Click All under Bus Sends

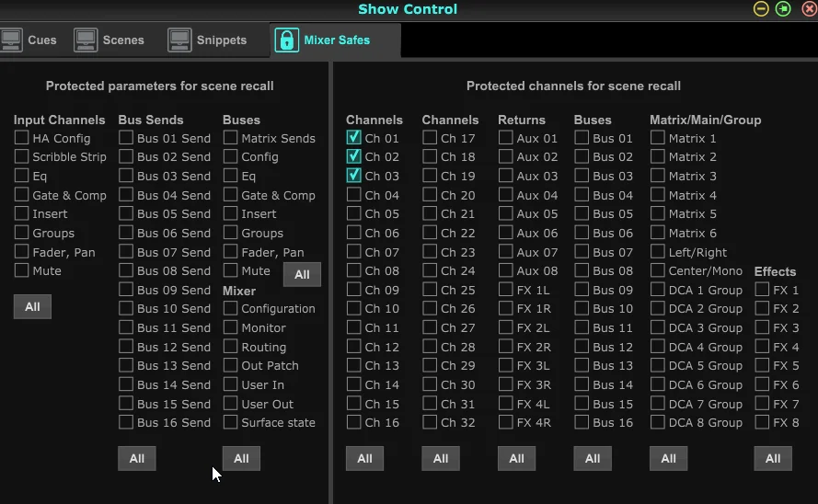click(137, 458)
